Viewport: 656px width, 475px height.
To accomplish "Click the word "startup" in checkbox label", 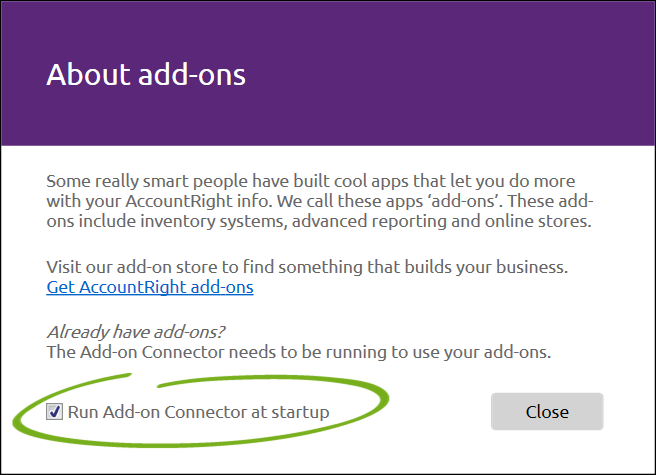I will [300, 413].
